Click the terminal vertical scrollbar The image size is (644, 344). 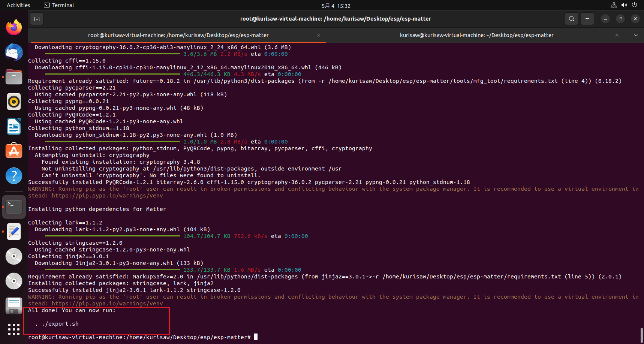(x=641, y=335)
